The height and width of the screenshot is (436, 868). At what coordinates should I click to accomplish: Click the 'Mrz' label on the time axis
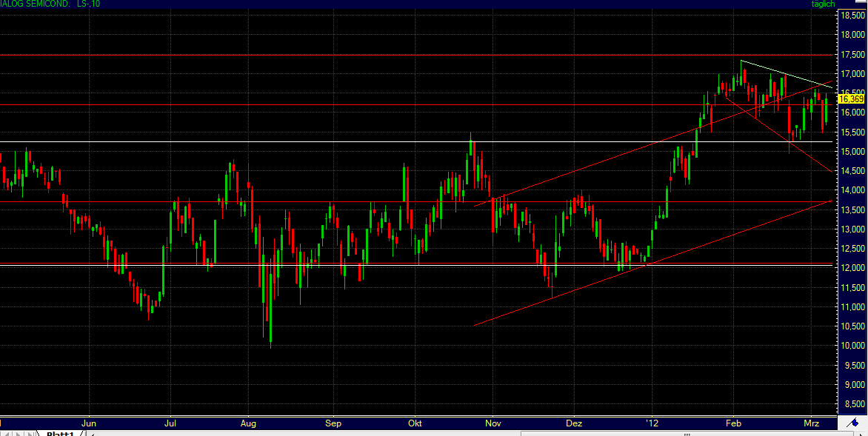coord(810,423)
